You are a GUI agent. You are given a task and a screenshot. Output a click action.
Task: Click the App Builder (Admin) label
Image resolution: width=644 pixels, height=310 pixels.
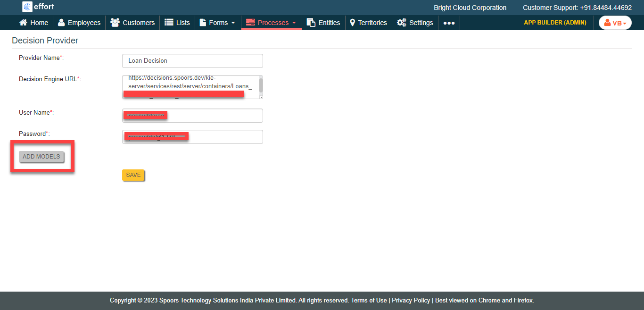(555, 23)
